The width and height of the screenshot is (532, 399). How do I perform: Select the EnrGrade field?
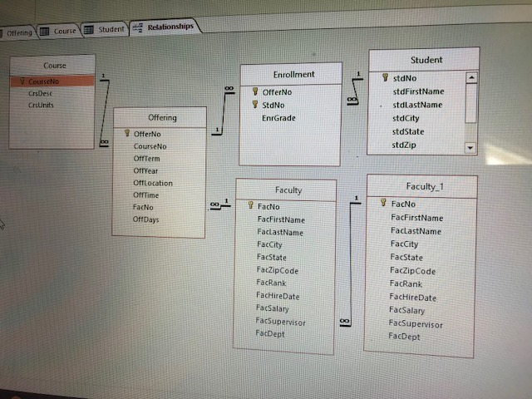coord(278,118)
